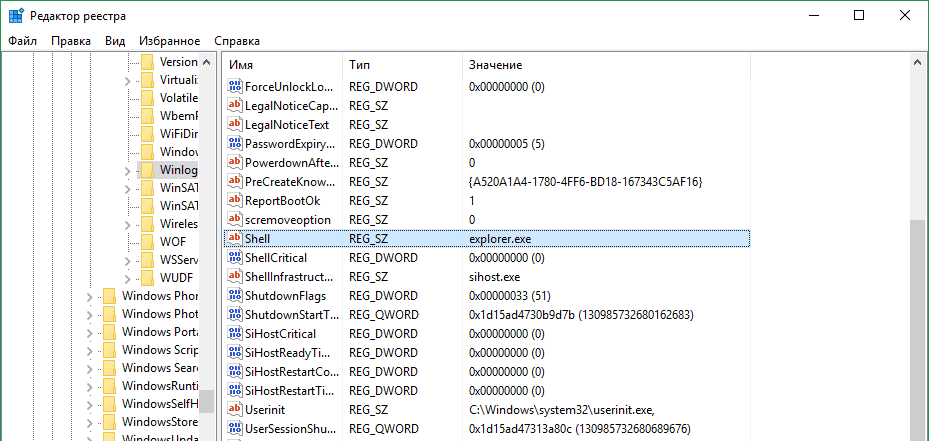This screenshot has width=929, height=441.
Task: Select the WinSAT key in the tree
Action: click(178, 188)
